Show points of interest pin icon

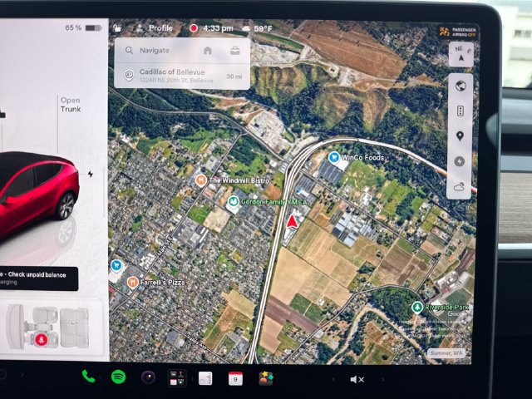pyautogui.click(x=460, y=136)
